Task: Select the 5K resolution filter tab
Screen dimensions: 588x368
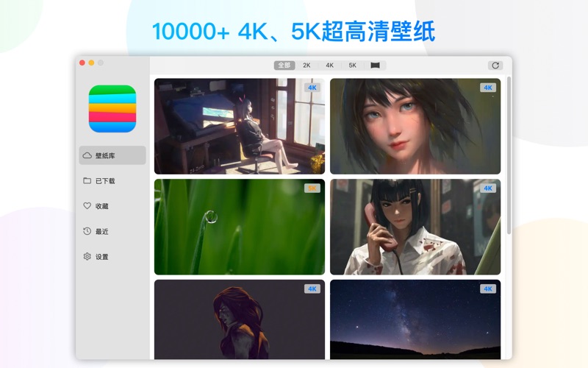Action: pos(353,66)
